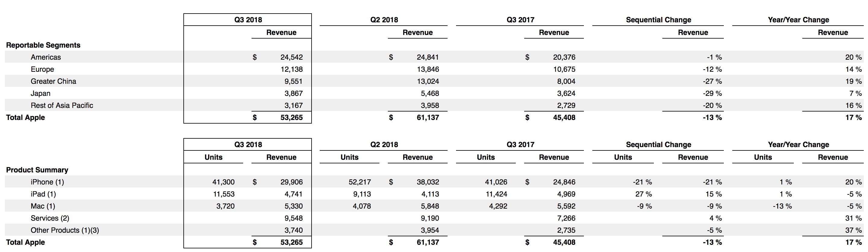
Task: Select iPad Q3 2018 units 11,553
Action: (224, 194)
